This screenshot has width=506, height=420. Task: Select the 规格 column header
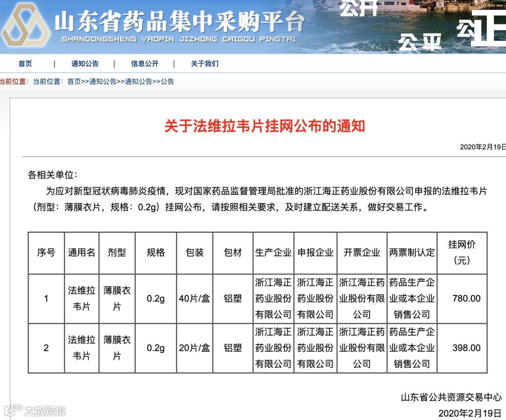[x=156, y=252]
